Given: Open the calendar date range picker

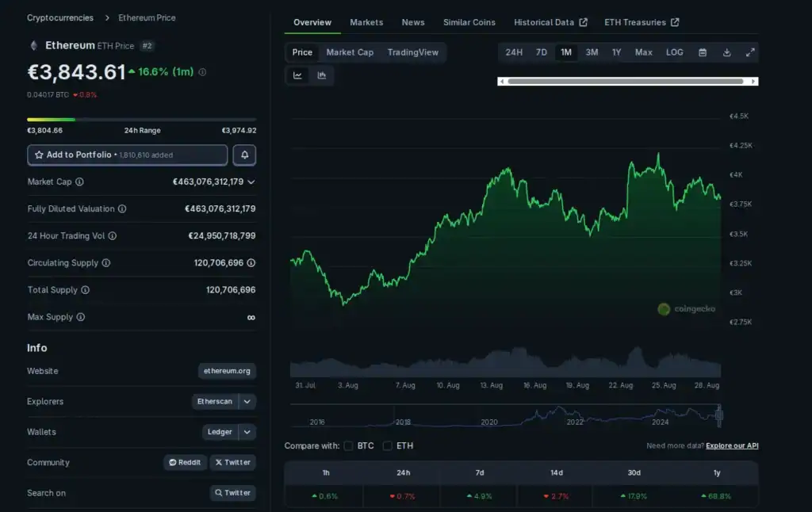Looking at the screenshot, I should tap(703, 52).
